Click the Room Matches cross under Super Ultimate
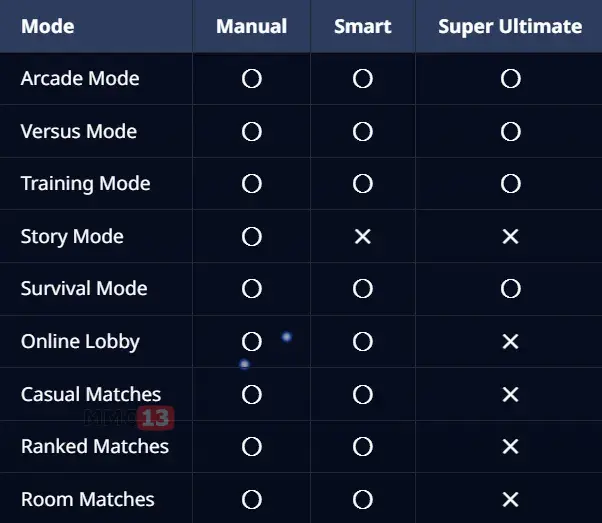Viewport: 602px width, 523px height. [510, 499]
